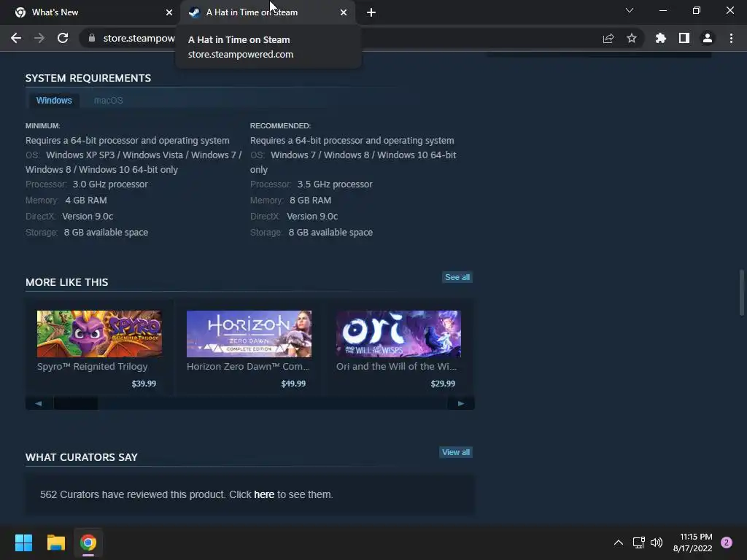This screenshot has height=560, width=747.
Task: Share this page via share icon
Action: pyautogui.click(x=608, y=38)
